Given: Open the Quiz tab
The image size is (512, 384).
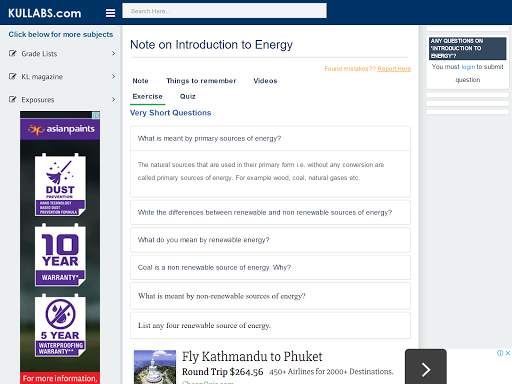Looking at the screenshot, I should [x=188, y=96].
